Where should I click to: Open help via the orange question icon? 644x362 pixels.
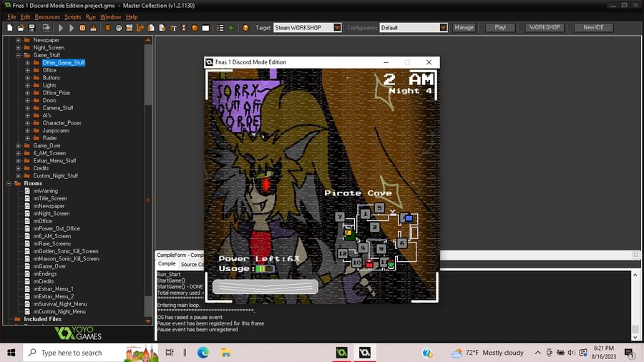[245, 28]
